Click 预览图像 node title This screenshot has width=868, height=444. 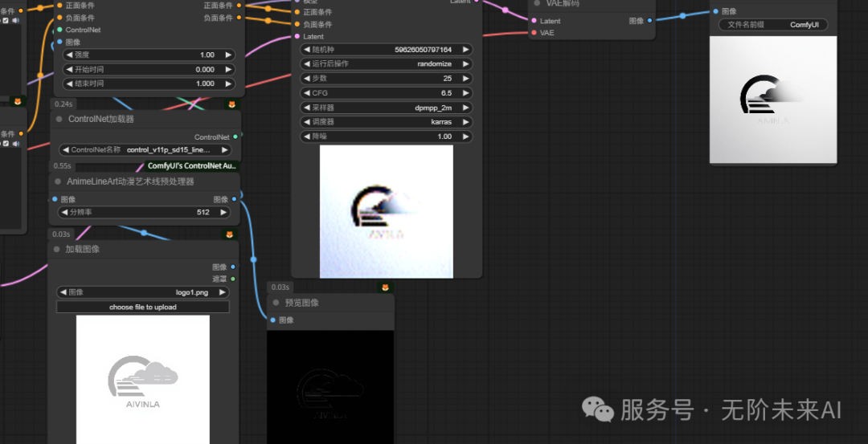[x=301, y=303]
